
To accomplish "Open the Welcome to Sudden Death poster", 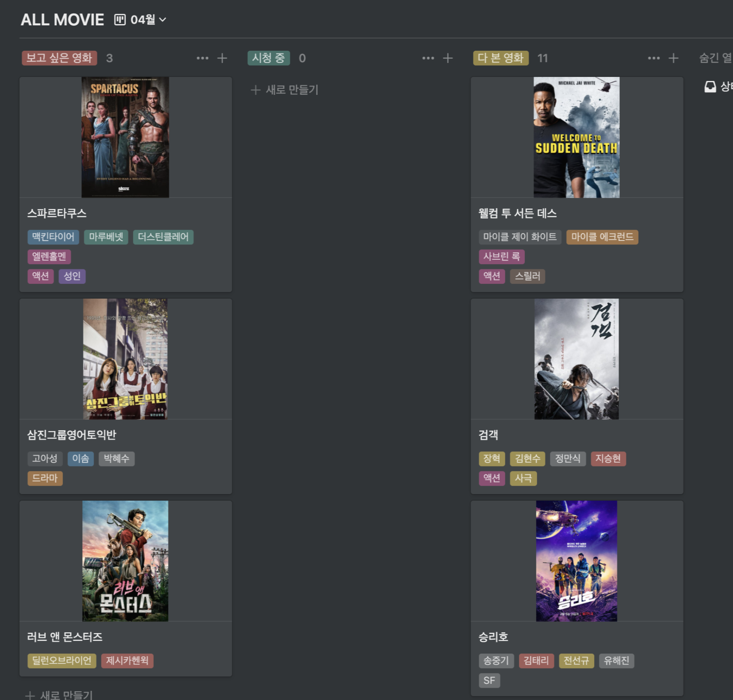I will point(576,137).
